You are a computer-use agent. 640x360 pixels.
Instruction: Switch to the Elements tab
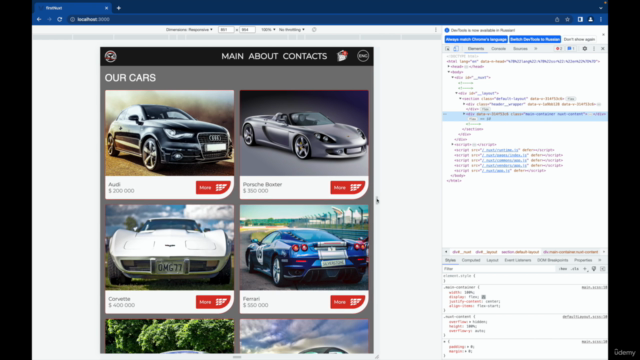click(476, 49)
